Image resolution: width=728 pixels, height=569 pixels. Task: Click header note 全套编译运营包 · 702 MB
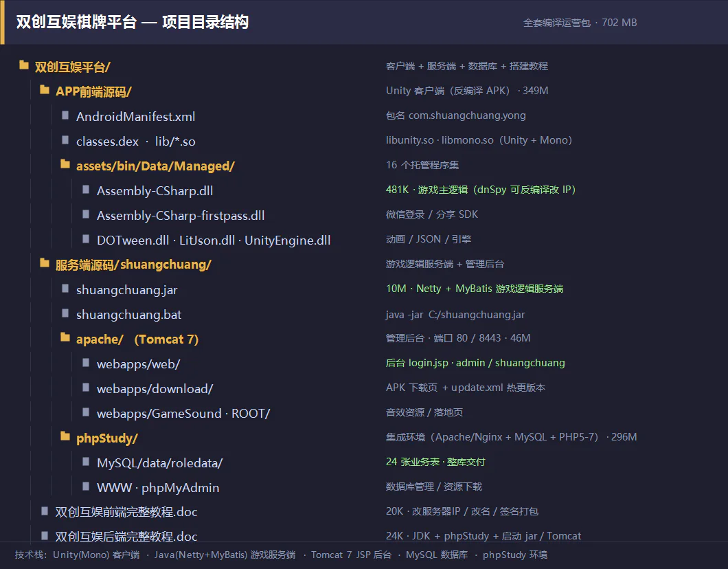coord(580,22)
